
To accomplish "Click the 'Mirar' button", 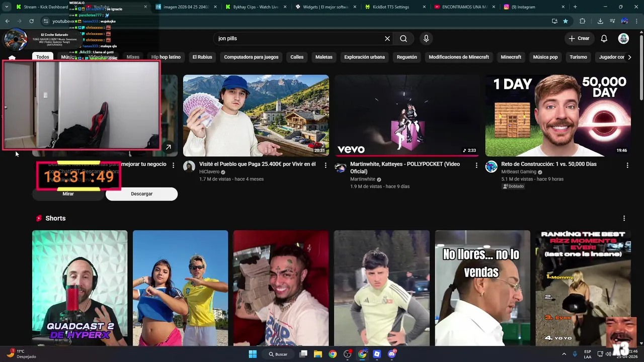I will click(x=68, y=194).
